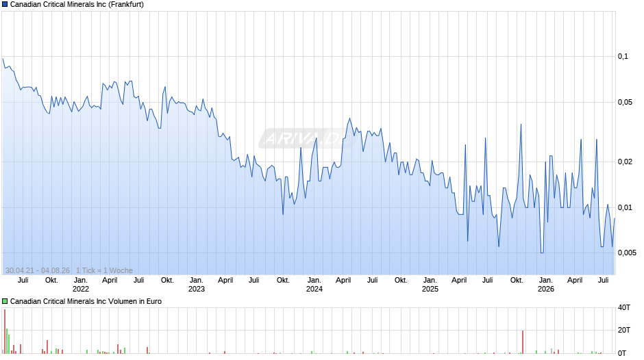Click the Jan. 2025 time axis label
This screenshot has height=360, width=644.
430,285
